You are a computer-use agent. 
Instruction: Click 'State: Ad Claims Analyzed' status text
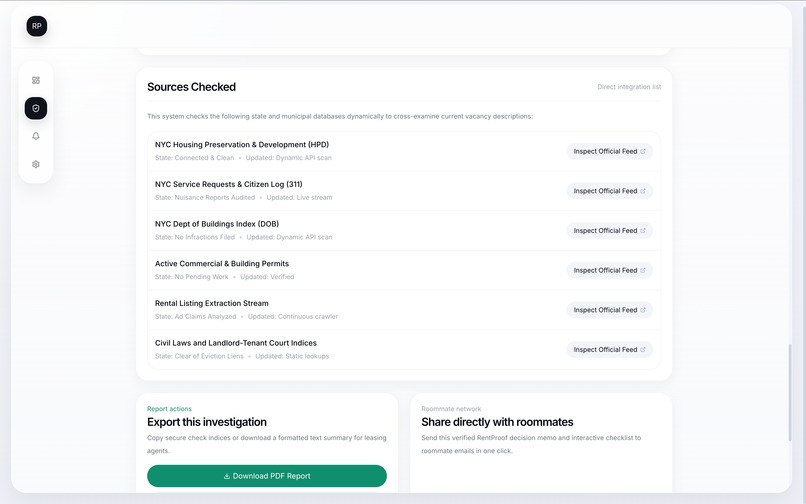195,316
